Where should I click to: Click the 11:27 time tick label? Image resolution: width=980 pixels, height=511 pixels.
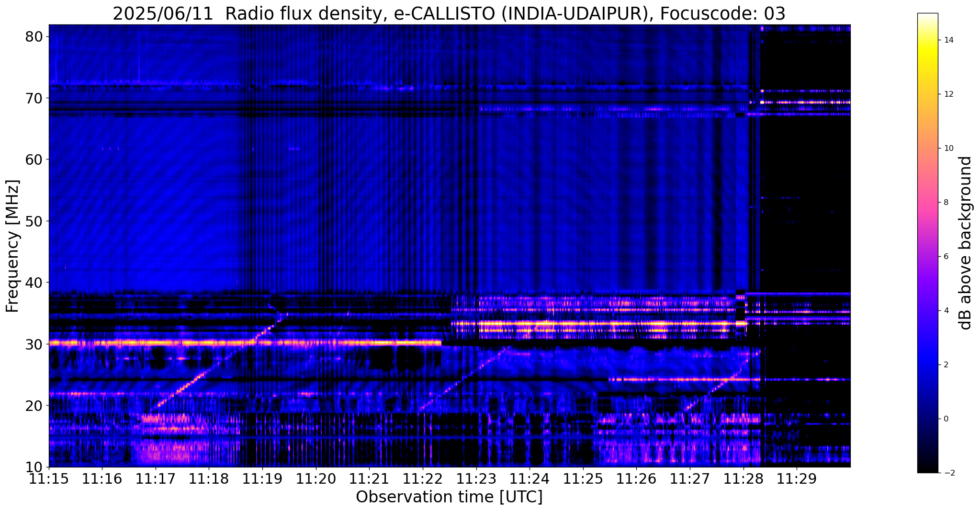[x=690, y=478]
